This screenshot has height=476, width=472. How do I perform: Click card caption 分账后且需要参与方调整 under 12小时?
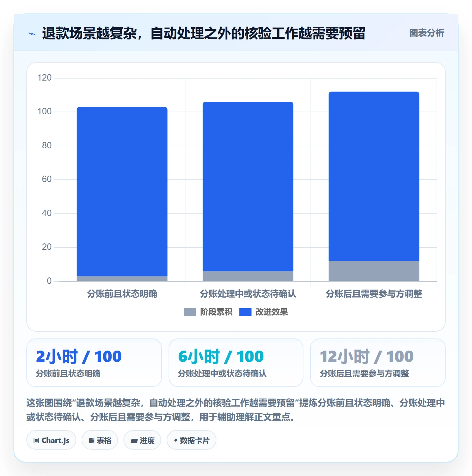364,374
